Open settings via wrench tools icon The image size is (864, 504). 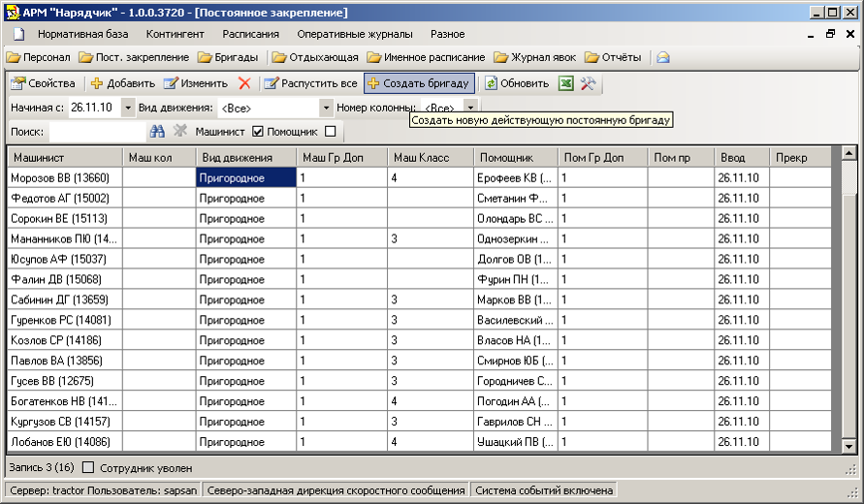coord(588,83)
